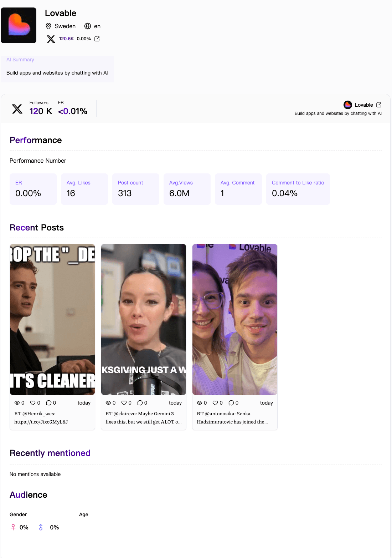Click the Post count 313 stat card
The image size is (392, 558).
click(136, 189)
